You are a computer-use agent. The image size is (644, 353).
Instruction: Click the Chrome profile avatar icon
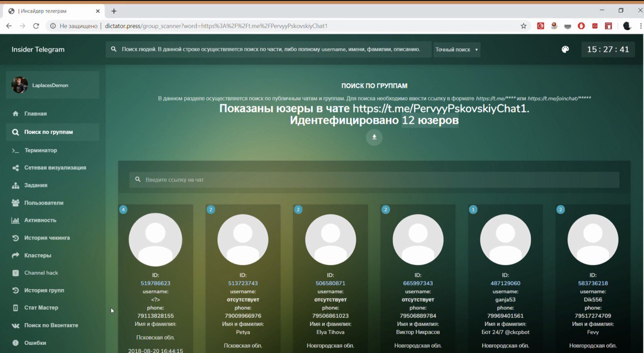point(627,26)
